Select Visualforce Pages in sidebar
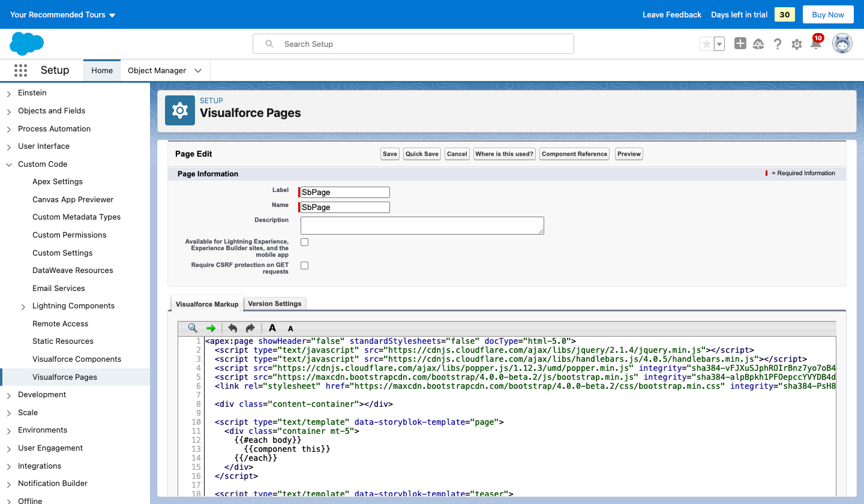This screenshot has height=504, width=864. (x=65, y=377)
